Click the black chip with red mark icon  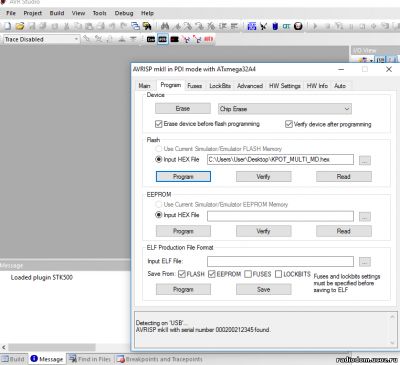[174, 39]
